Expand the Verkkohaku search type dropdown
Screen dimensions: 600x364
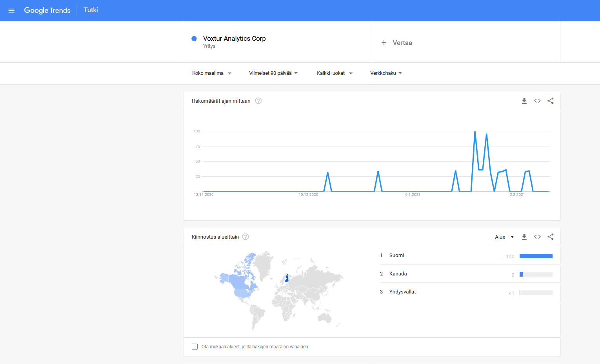386,73
